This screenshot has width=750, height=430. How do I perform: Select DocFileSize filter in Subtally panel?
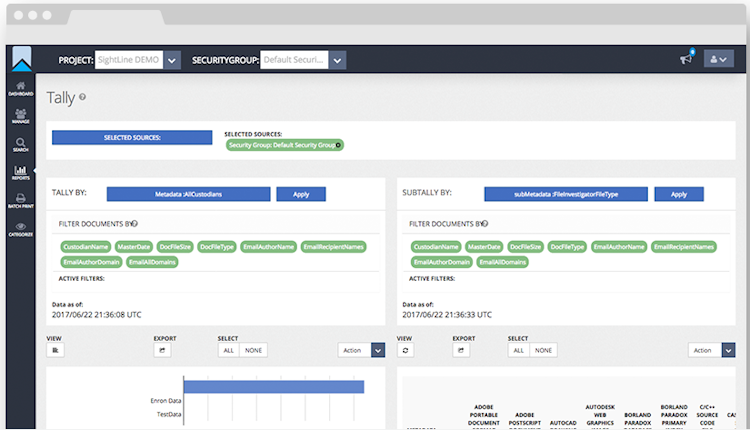(x=525, y=247)
